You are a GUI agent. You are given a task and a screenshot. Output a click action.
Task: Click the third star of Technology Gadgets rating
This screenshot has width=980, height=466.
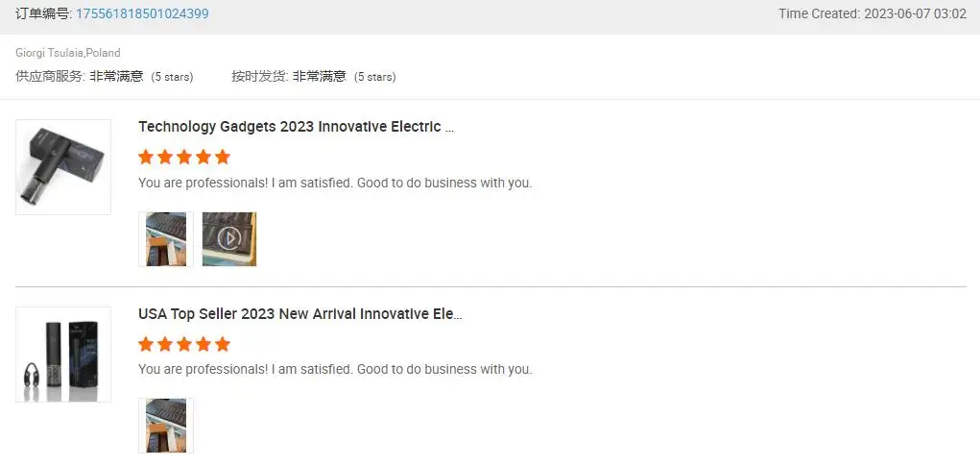pyautogui.click(x=184, y=157)
